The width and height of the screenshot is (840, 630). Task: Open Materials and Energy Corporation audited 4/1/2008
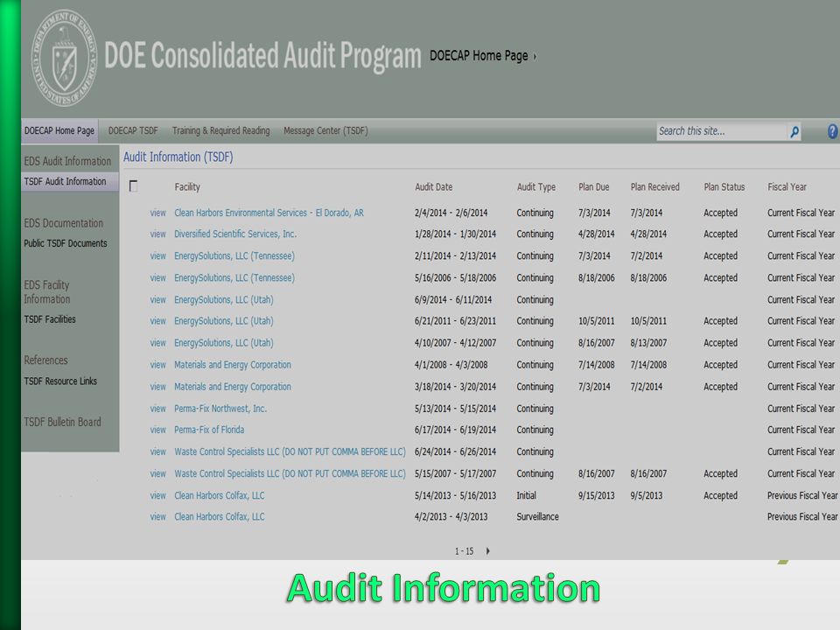233,365
